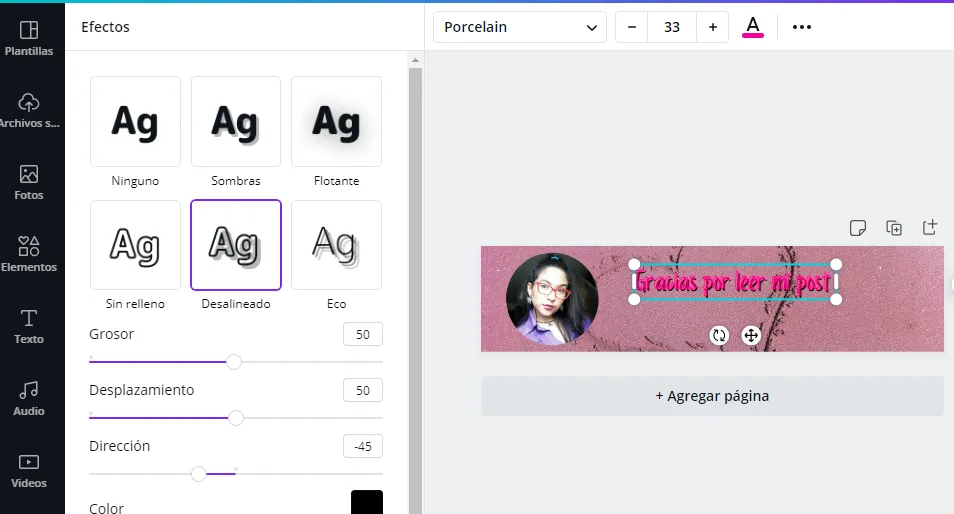
Task: Click the Dirección value field showing -45
Action: [363, 446]
